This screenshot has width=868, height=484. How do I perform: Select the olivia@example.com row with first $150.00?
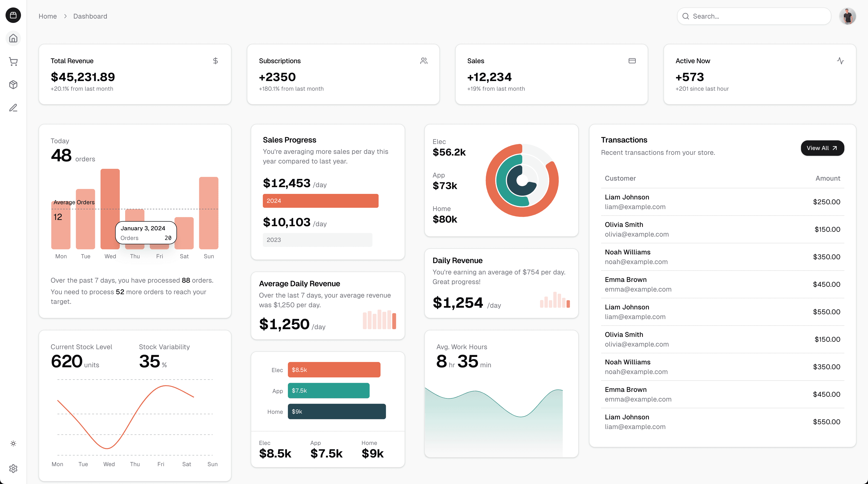722,229
